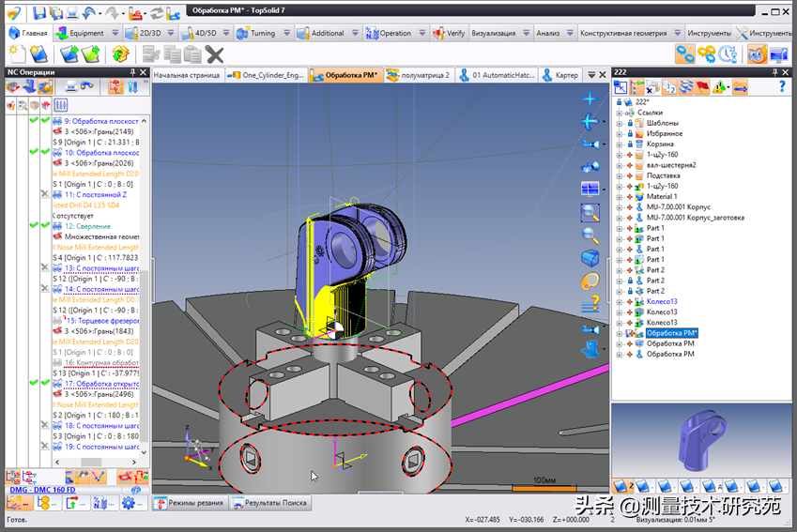The height and width of the screenshot is (532, 797).
Task: Open the Verify ribbon tab
Action: click(449, 33)
